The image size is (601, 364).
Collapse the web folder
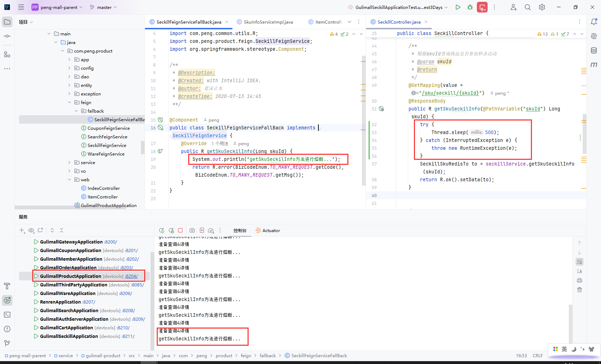coord(69,180)
